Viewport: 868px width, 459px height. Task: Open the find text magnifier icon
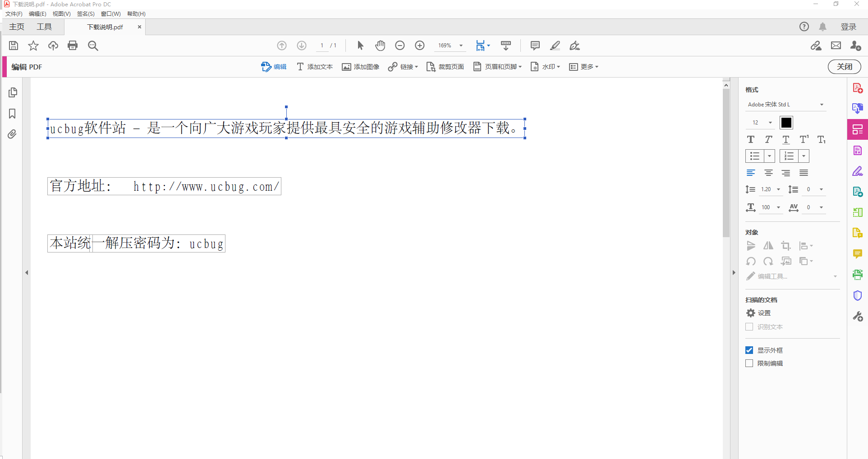pyautogui.click(x=93, y=46)
